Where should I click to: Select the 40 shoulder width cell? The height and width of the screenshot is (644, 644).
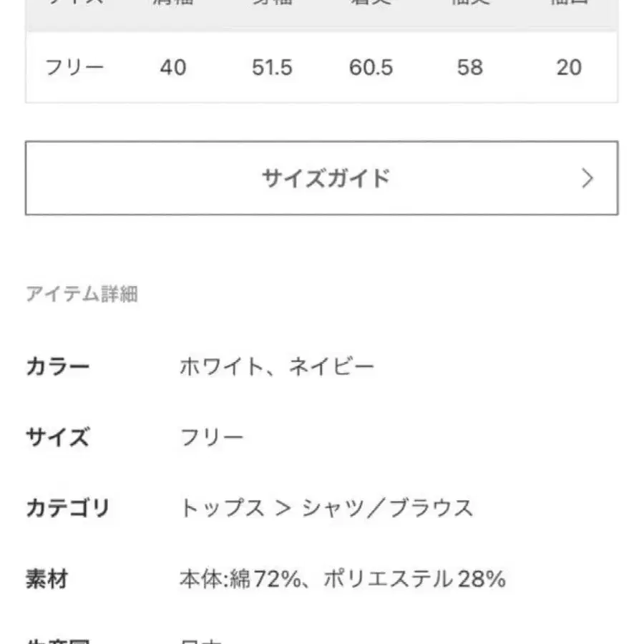click(x=173, y=68)
